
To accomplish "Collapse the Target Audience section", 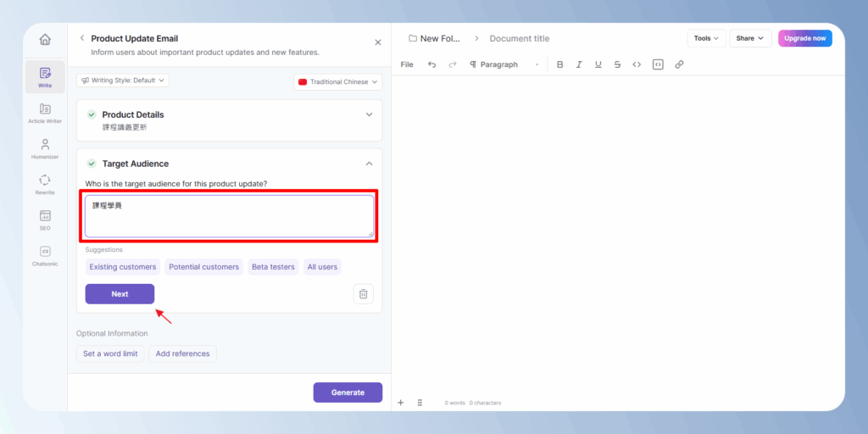I will click(370, 164).
